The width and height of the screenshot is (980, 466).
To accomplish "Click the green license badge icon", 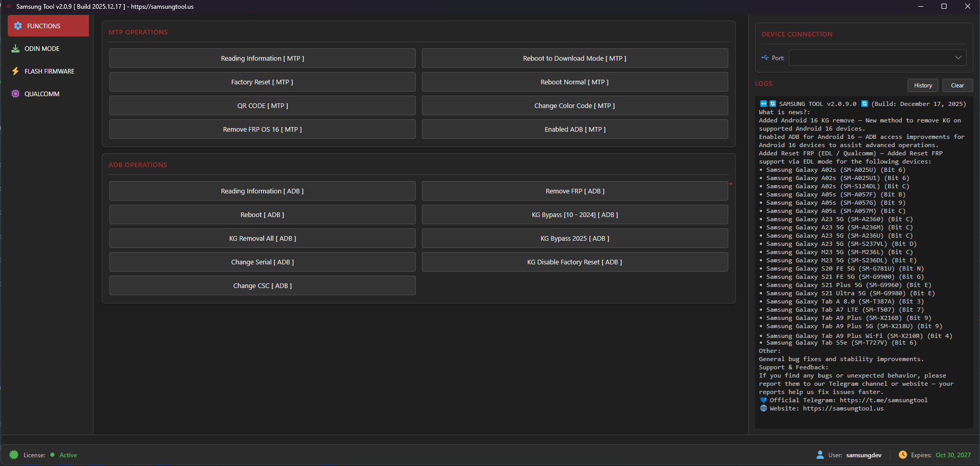I will tap(14, 455).
